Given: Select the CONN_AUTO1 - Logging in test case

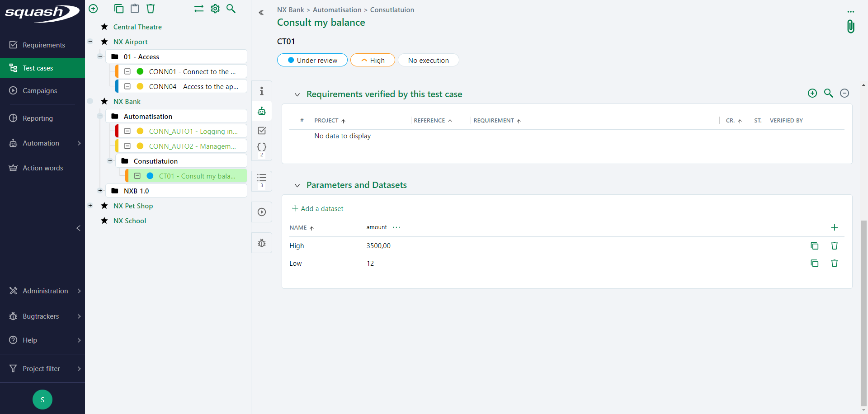Looking at the screenshot, I should [x=193, y=131].
